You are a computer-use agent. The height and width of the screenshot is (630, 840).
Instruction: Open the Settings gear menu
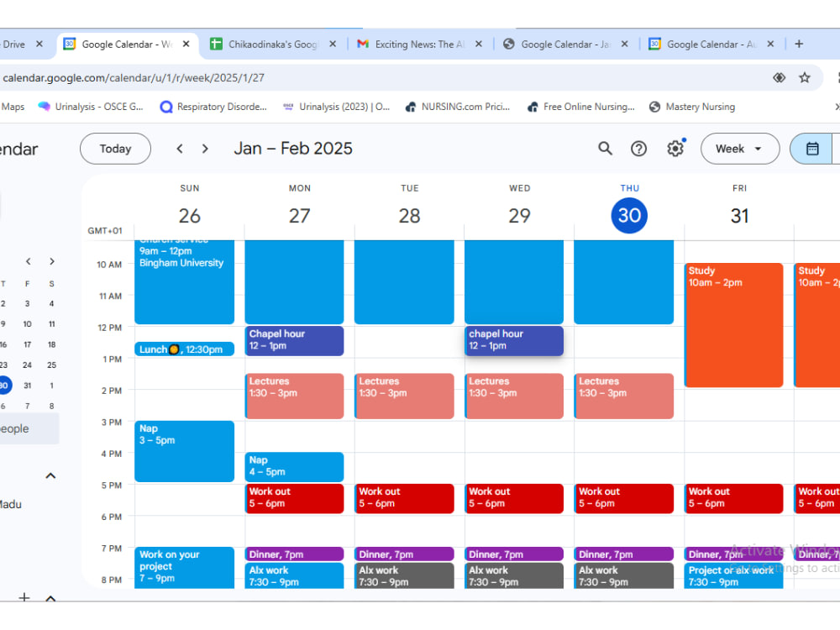click(675, 149)
